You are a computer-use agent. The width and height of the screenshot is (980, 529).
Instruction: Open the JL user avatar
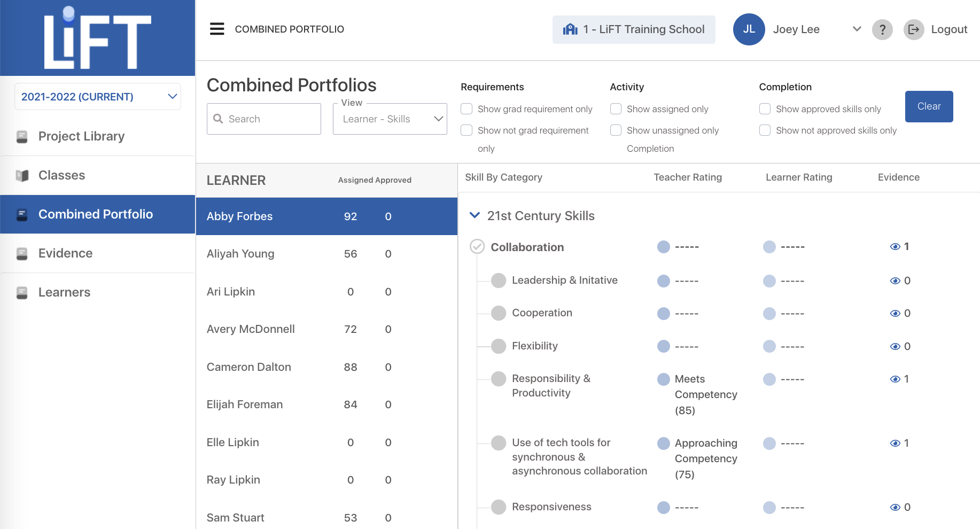[x=749, y=29]
